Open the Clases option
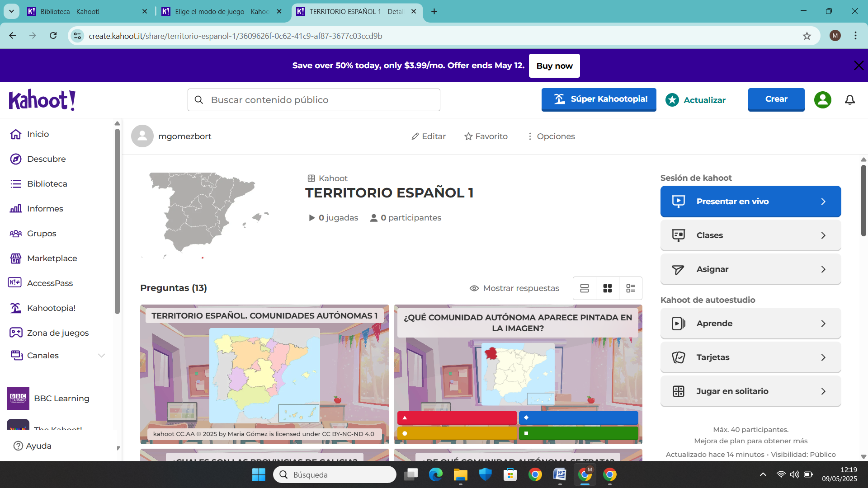Image resolution: width=868 pixels, height=488 pixels. (750, 235)
